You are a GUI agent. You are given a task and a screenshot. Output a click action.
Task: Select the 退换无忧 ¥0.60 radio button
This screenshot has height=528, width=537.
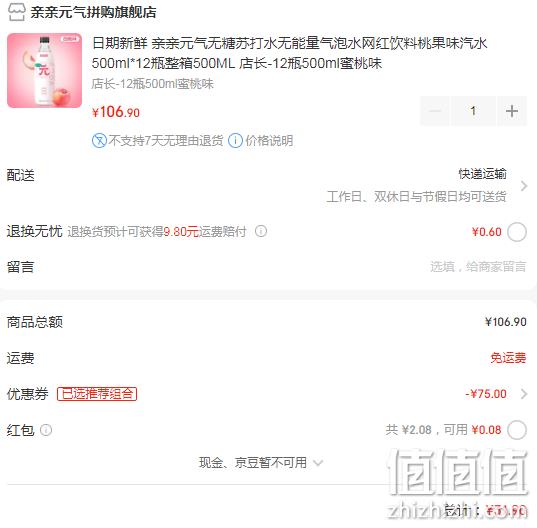pos(517,232)
